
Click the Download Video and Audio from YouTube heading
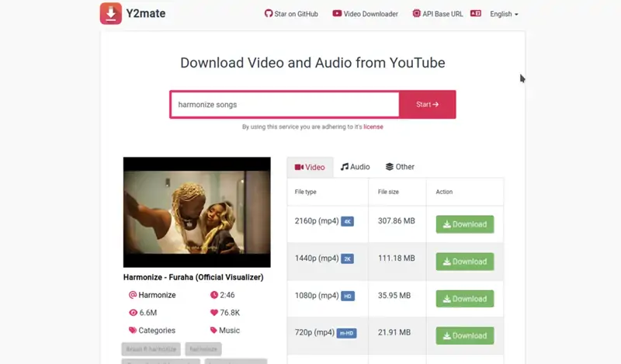pos(313,63)
